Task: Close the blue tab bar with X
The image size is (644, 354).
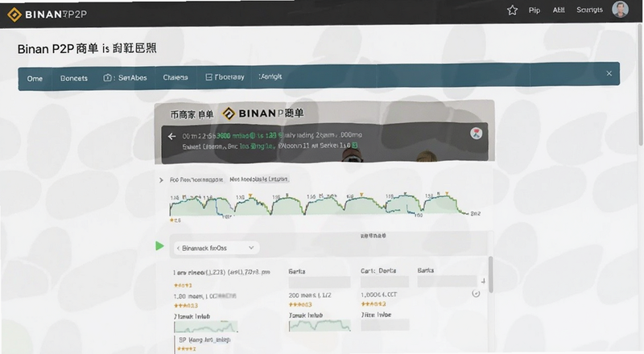Action: [x=609, y=73]
